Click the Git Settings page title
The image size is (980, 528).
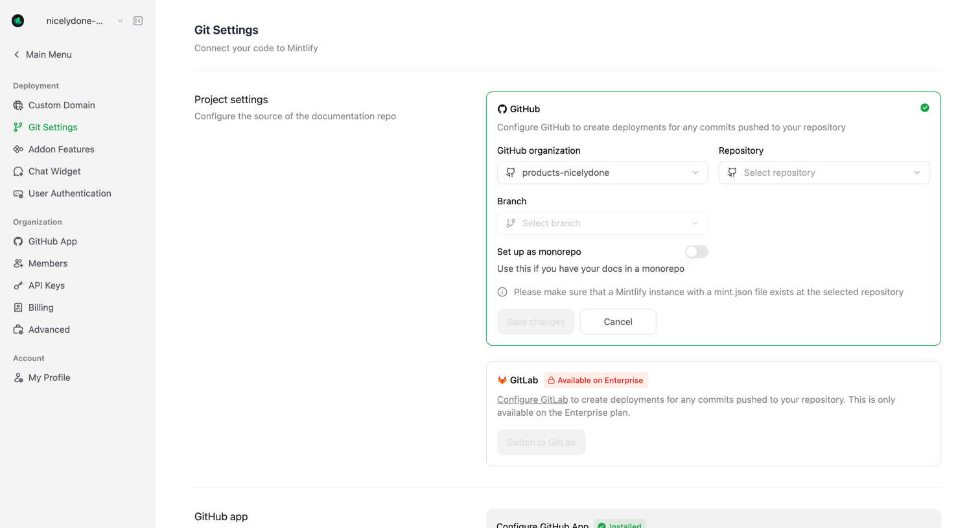pyautogui.click(x=226, y=30)
